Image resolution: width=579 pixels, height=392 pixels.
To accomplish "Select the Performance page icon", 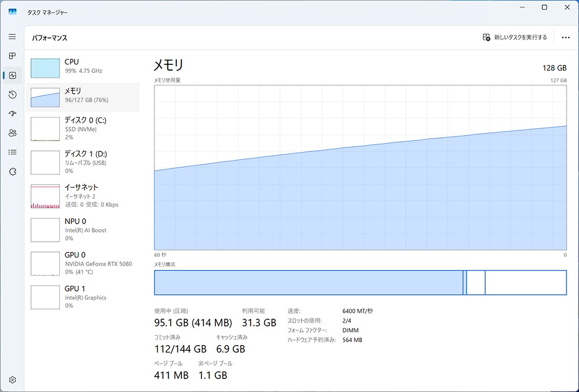I will [12, 75].
